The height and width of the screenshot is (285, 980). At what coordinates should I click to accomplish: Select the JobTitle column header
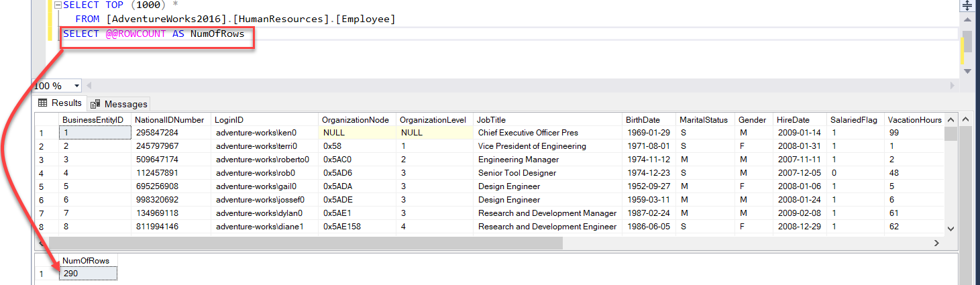(492, 120)
